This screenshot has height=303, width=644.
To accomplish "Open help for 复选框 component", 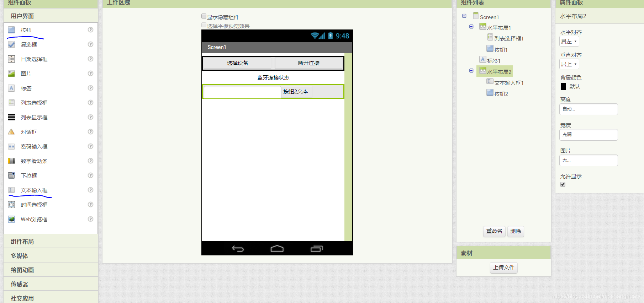I will [x=90, y=44].
